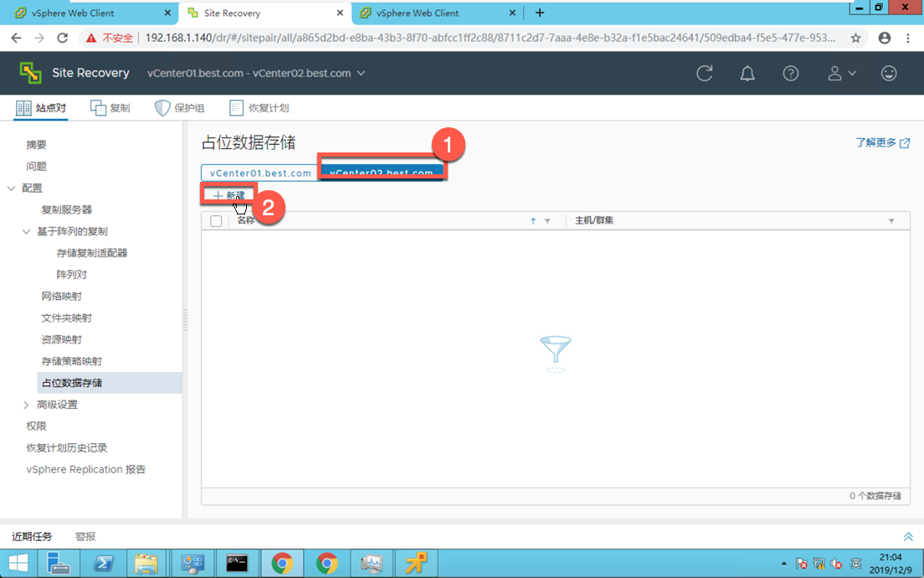Open 存储复制适配器 in the sidebar

pyautogui.click(x=92, y=253)
